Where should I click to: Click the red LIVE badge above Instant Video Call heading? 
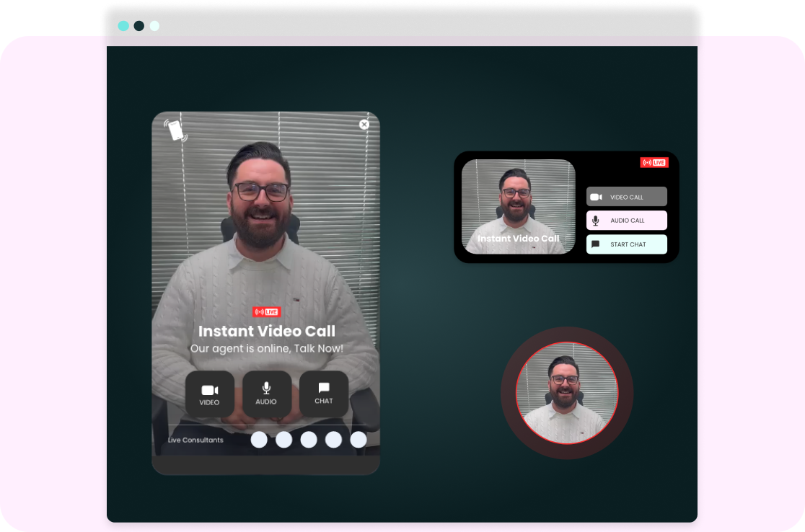(266, 312)
